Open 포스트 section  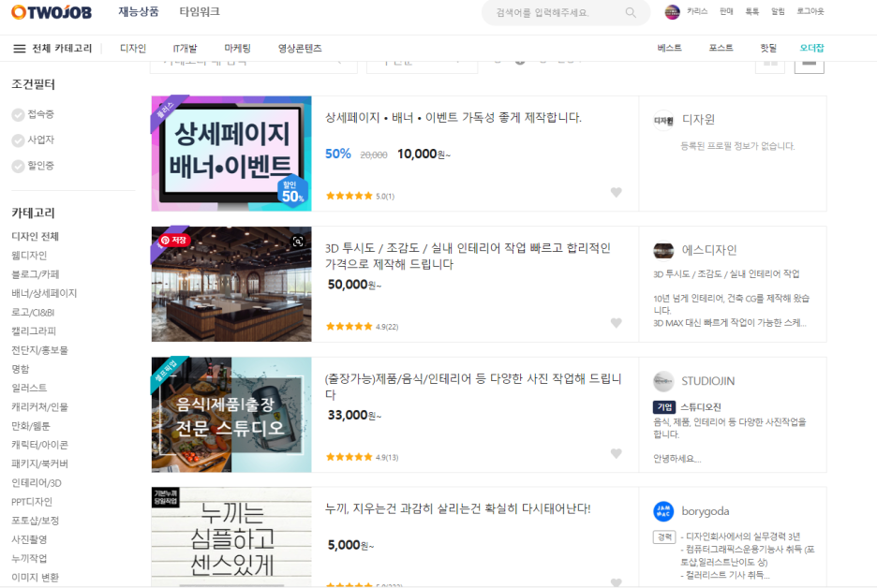(x=721, y=48)
